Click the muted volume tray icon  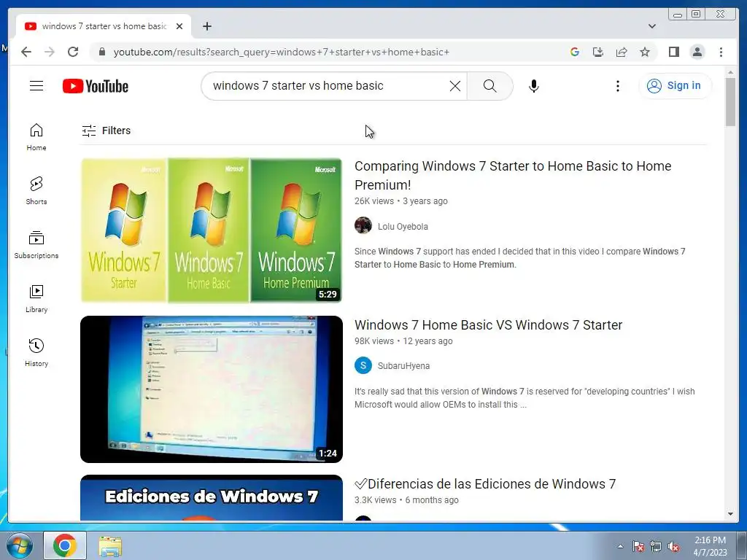click(673, 546)
